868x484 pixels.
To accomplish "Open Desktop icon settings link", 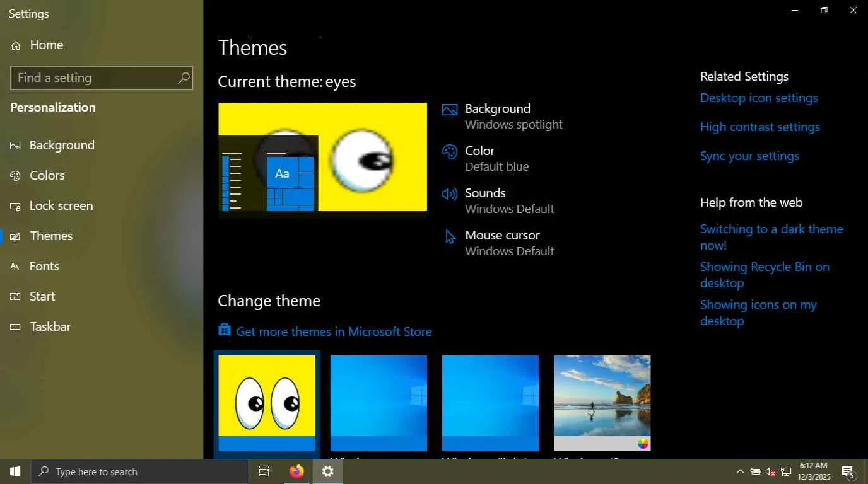I will click(x=759, y=98).
